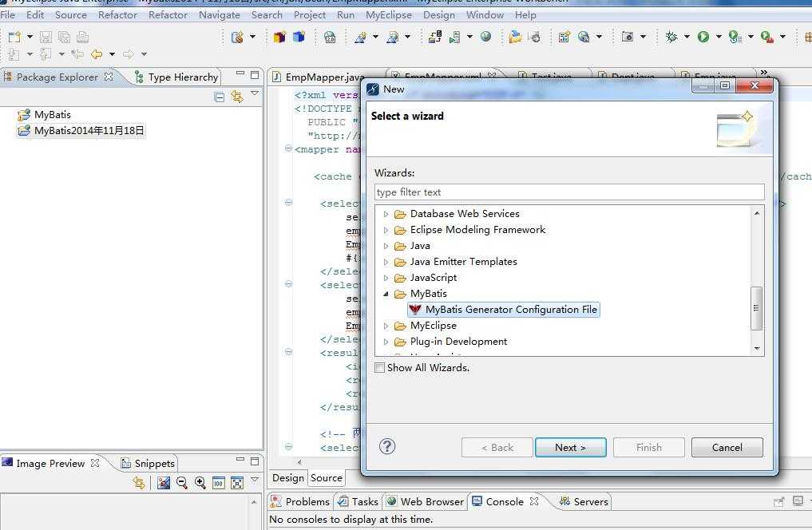
Task: Toggle the Show All Wizards checkbox
Action: (x=379, y=367)
